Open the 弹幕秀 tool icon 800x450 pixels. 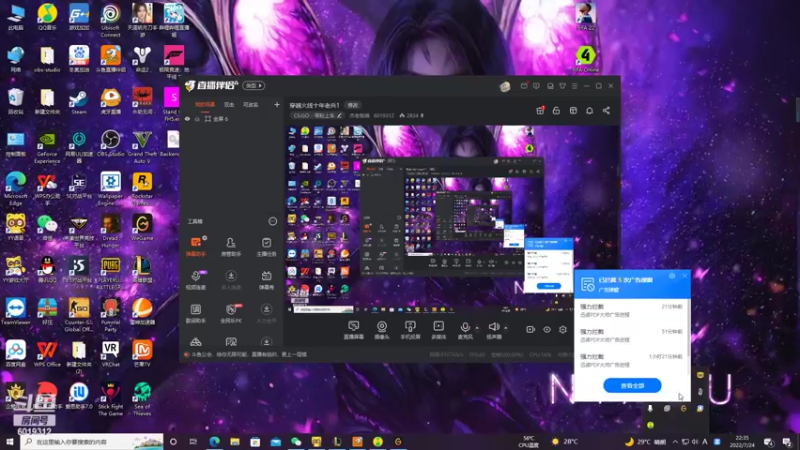pyautogui.click(x=266, y=280)
